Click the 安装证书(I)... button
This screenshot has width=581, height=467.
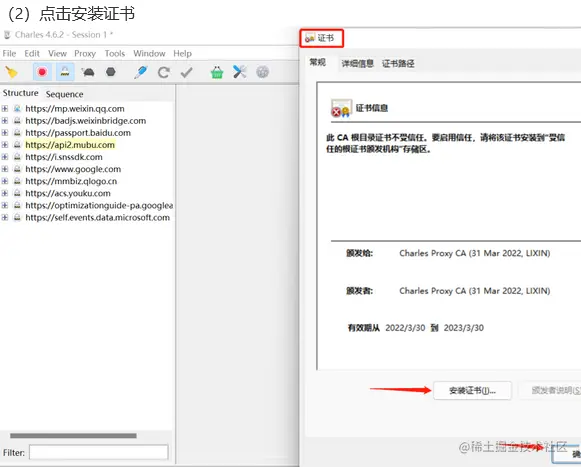[x=472, y=390]
